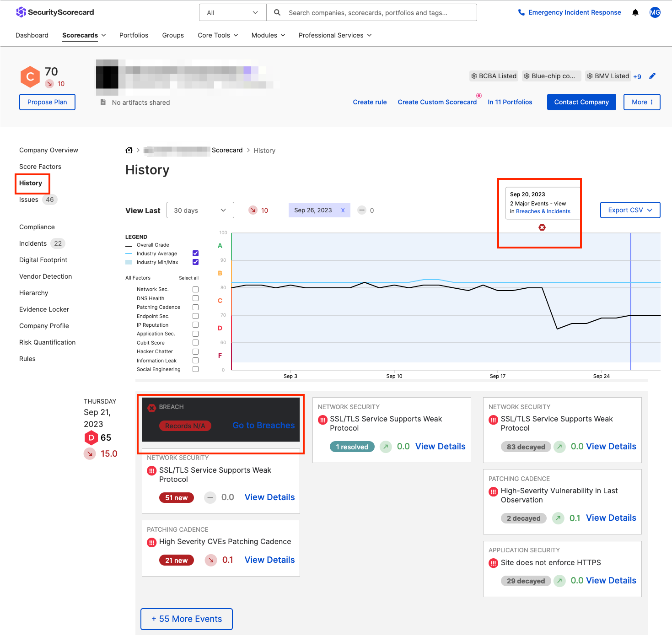Viewport: 672px width, 642px height.
Task: Click Go to Breaches link
Action: tap(263, 426)
